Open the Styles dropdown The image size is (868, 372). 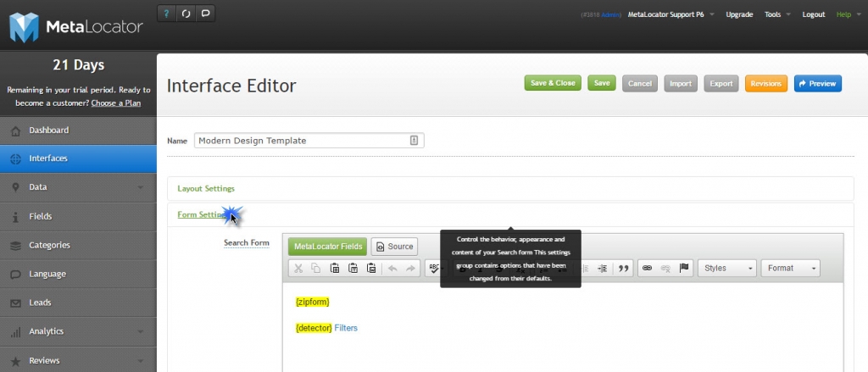(x=727, y=268)
